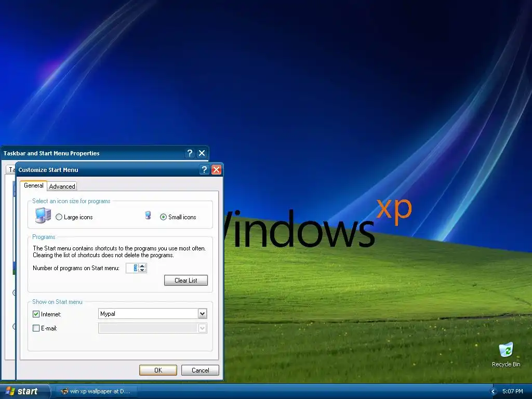Click the help question mark in Customize Start Menu
Screen dimensions: 532x399
click(x=204, y=170)
